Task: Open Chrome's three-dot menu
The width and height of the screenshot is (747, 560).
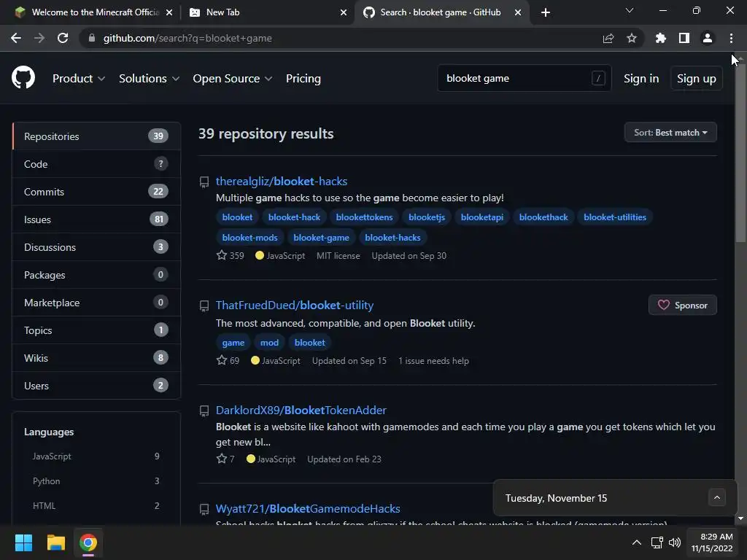Action: 731,38
